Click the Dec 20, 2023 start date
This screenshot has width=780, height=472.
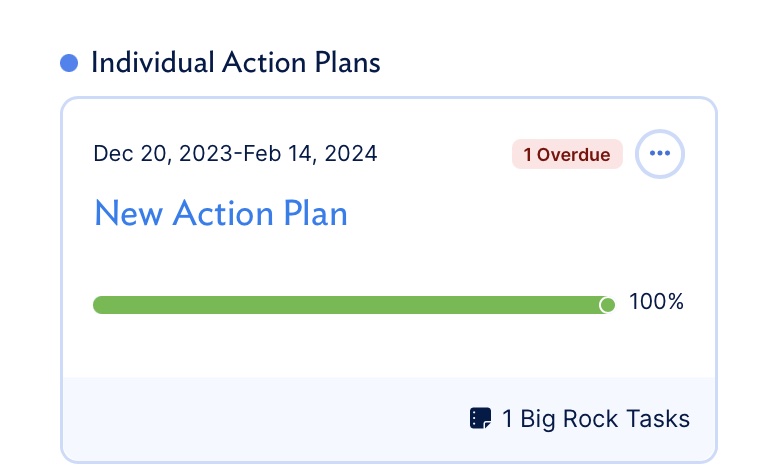pos(151,154)
